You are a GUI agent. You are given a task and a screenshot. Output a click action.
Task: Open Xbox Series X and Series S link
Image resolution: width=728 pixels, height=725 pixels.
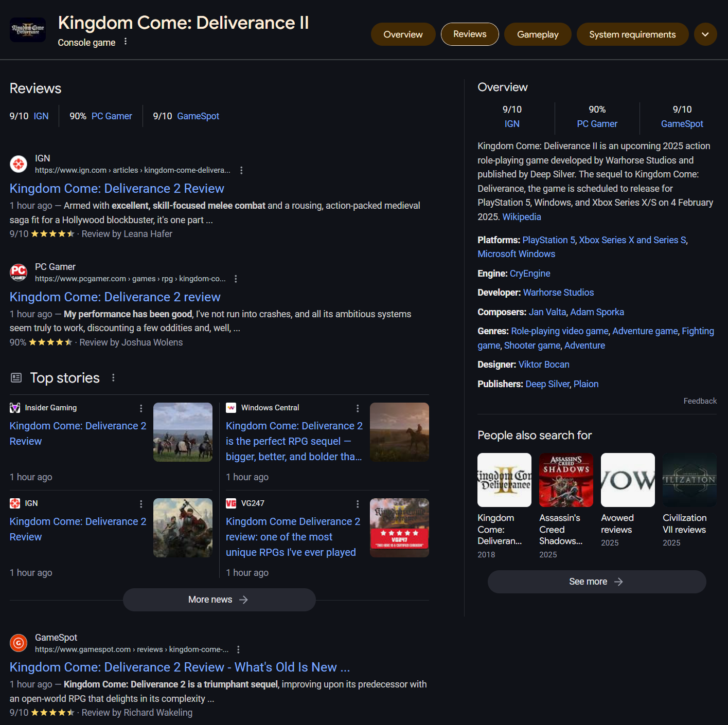point(632,240)
